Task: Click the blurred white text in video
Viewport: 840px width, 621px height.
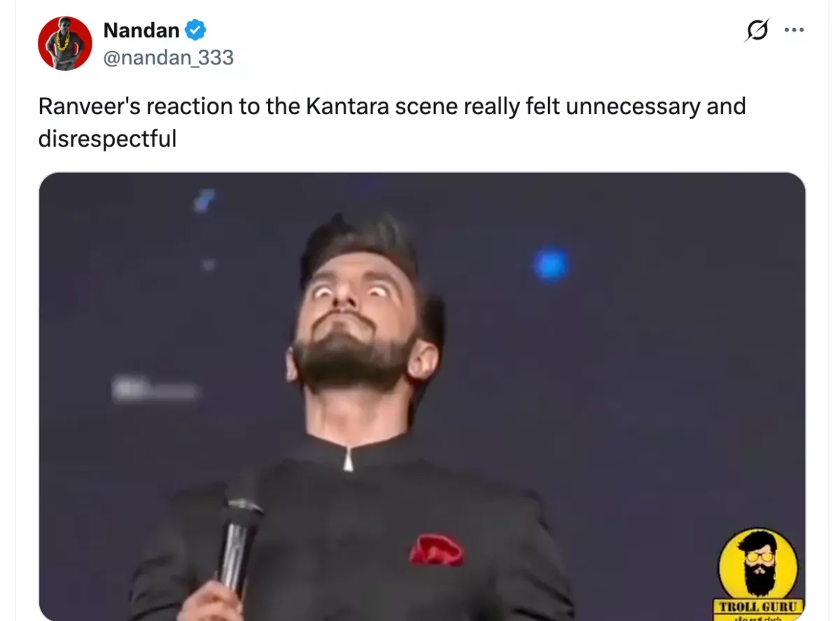Action: coord(155,390)
